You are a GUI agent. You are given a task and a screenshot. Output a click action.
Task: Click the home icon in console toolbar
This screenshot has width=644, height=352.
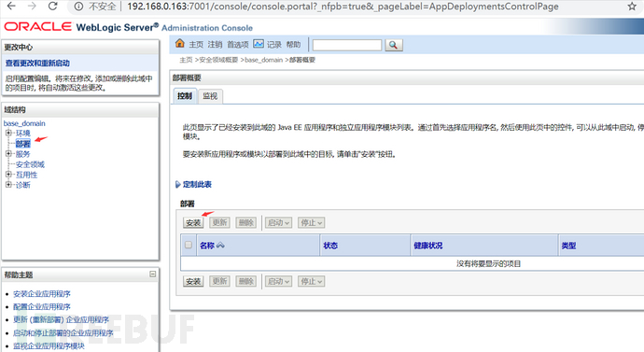pos(180,43)
